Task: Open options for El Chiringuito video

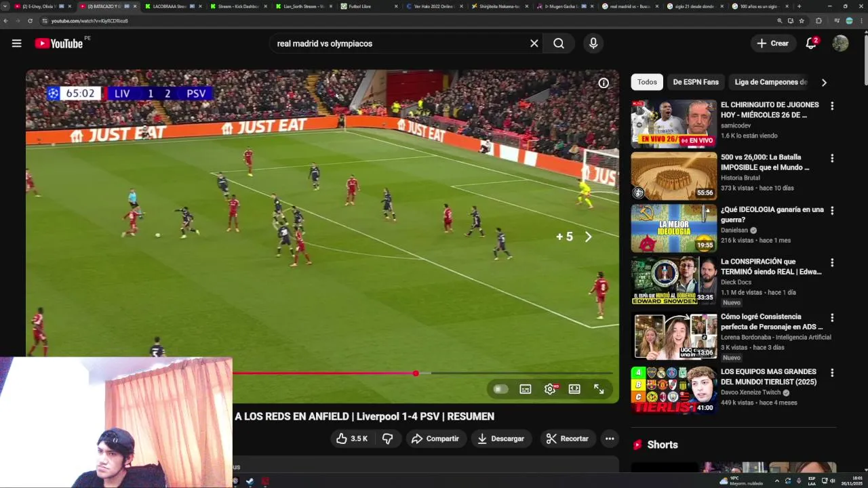Action: 832,106
